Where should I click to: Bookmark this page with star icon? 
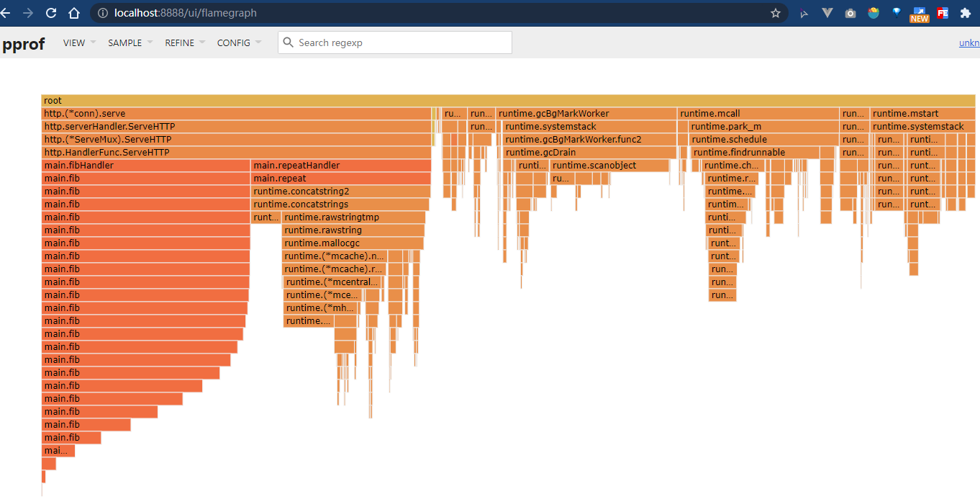[x=775, y=13]
